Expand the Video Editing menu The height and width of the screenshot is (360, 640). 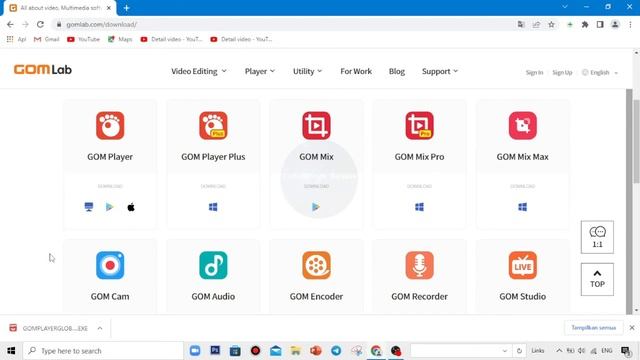[199, 71]
